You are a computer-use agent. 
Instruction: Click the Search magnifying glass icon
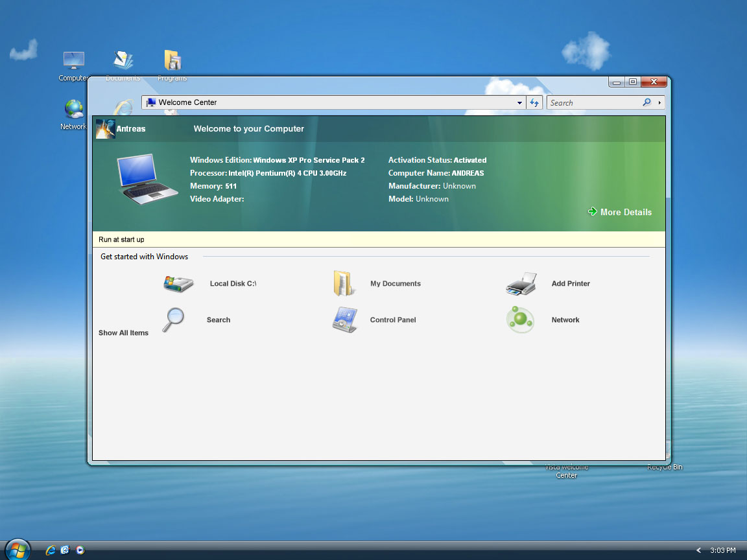coord(173,320)
